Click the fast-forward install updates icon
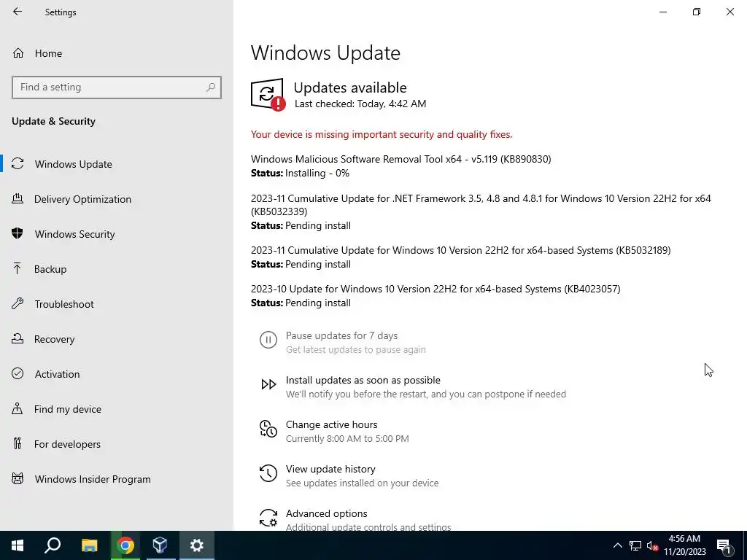The width and height of the screenshot is (747, 560). click(x=268, y=384)
